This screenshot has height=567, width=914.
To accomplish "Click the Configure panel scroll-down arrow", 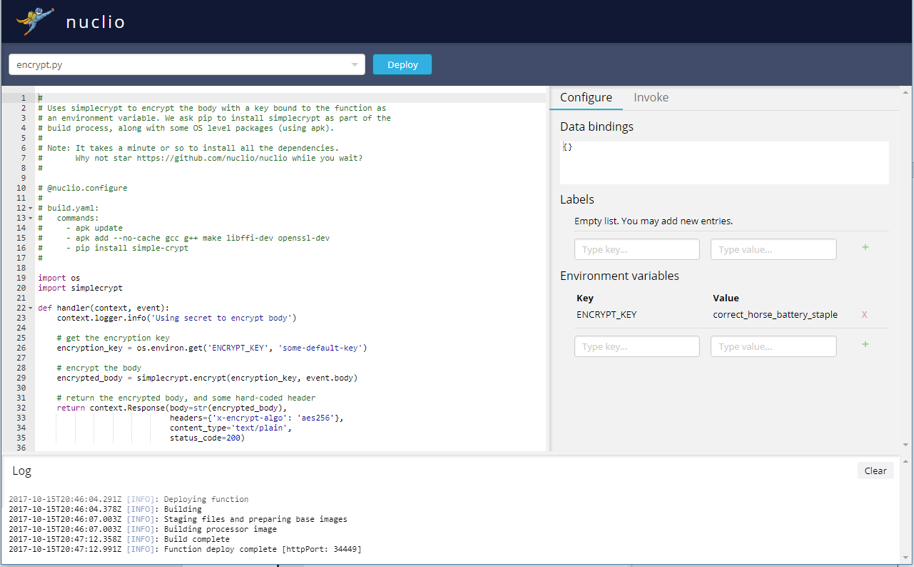I will click(906, 445).
